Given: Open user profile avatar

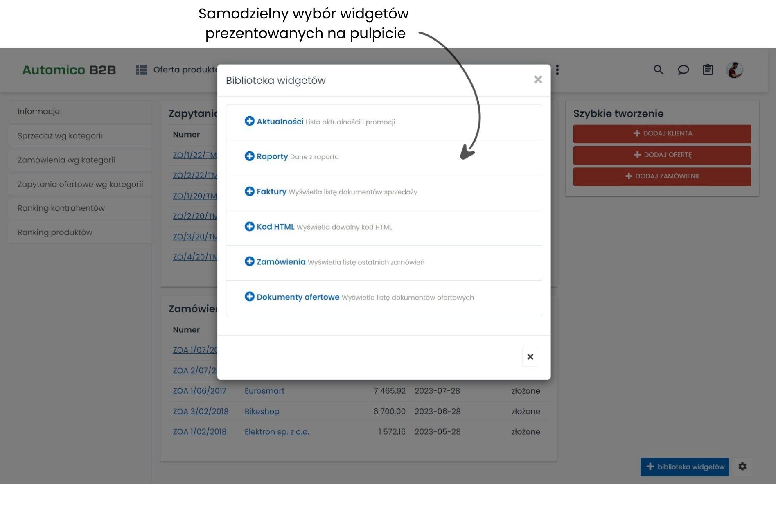Looking at the screenshot, I should click(734, 70).
